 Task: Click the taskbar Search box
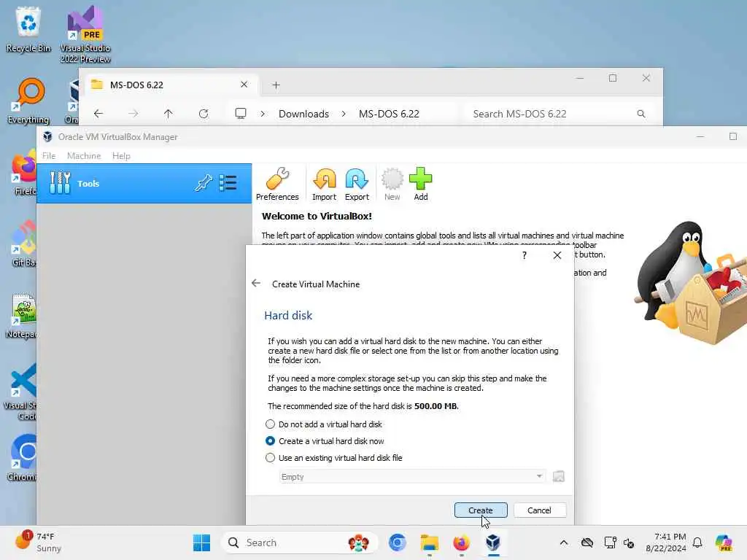pos(300,542)
